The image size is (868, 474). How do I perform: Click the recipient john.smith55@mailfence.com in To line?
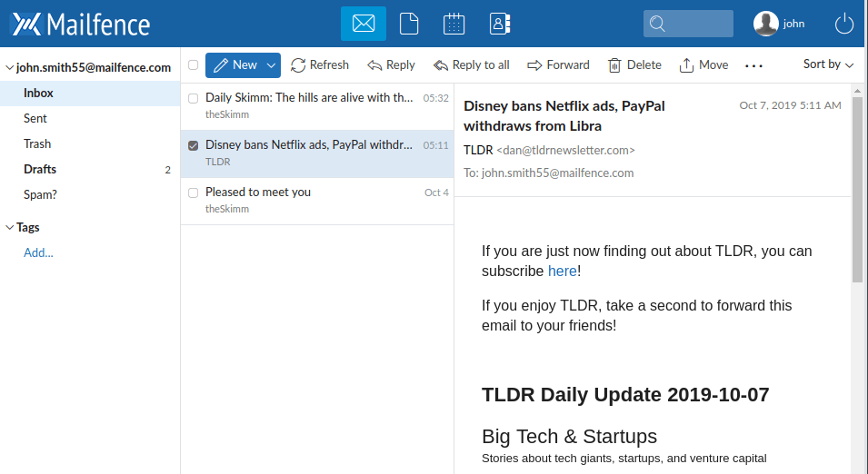(x=557, y=173)
